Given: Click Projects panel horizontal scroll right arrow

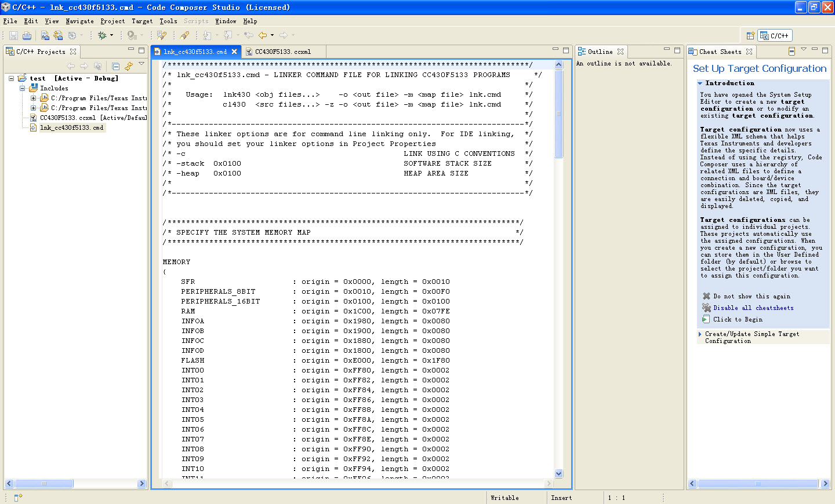Looking at the screenshot, I should tap(141, 483).
